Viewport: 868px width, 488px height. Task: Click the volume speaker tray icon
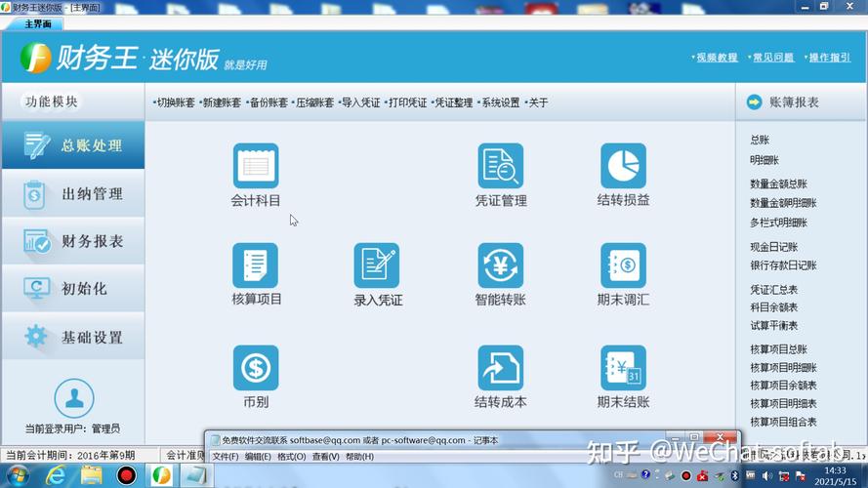(767, 476)
